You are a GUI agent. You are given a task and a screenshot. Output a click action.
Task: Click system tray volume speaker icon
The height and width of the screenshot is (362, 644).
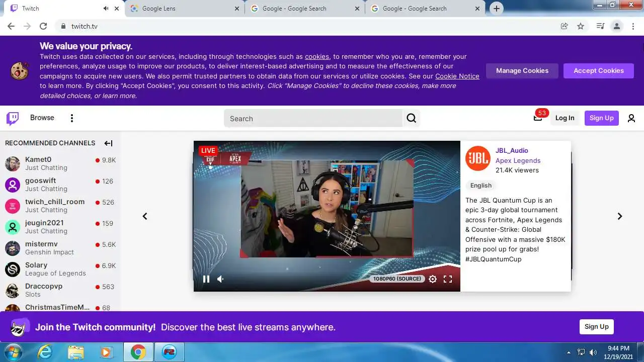coord(593,352)
